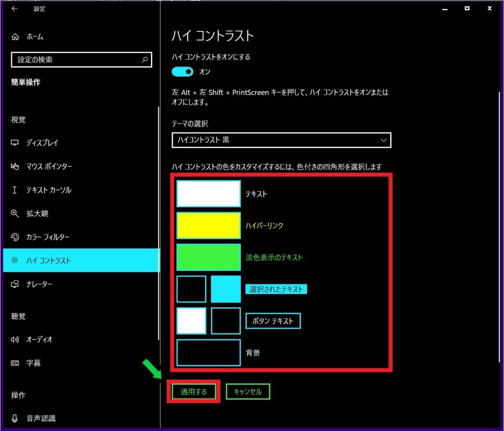Pick the black 背景 color swatch
Image resolution: width=504 pixels, height=431 pixels.
click(x=208, y=353)
